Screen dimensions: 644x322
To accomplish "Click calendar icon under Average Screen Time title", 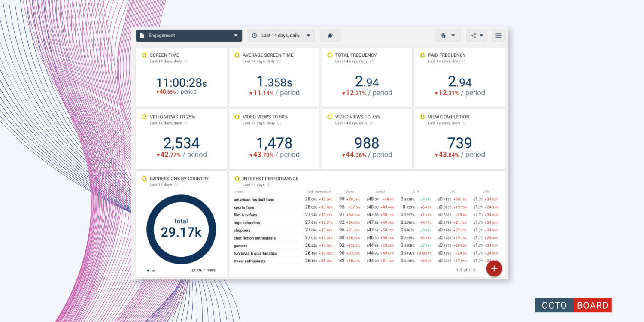I will coord(279,61).
